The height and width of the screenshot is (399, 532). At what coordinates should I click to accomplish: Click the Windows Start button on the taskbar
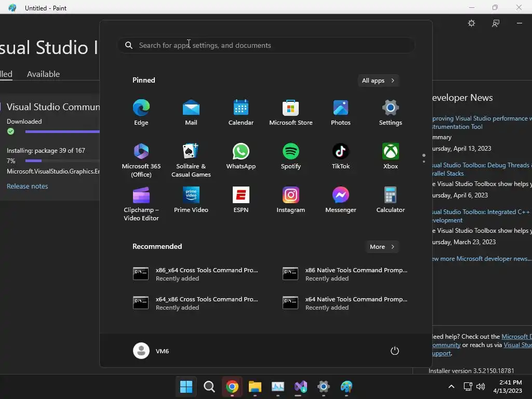(x=187, y=387)
